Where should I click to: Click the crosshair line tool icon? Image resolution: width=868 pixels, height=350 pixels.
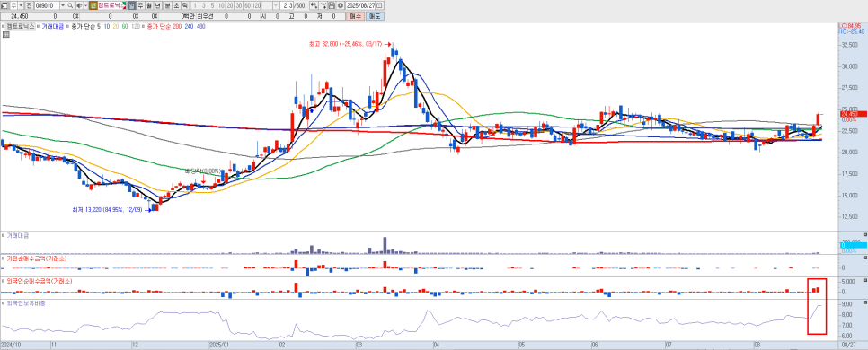[x=323, y=5]
